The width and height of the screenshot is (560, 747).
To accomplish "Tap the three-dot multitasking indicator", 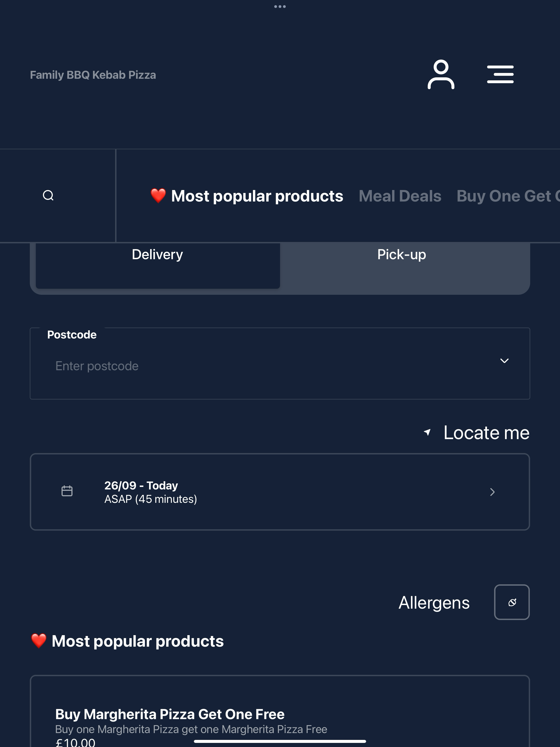I will pos(280,6).
